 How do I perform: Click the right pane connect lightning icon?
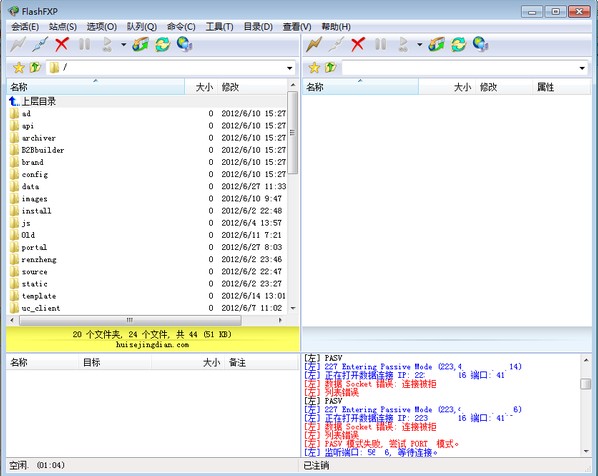click(x=313, y=45)
